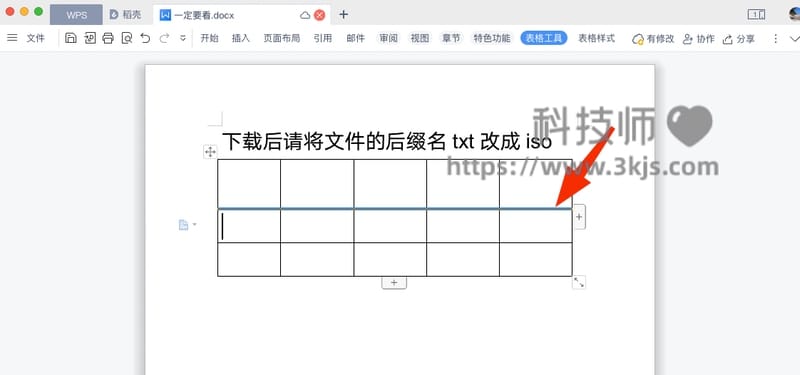Open the 引用 tab
The width and height of the screenshot is (800, 375).
click(x=323, y=38)
